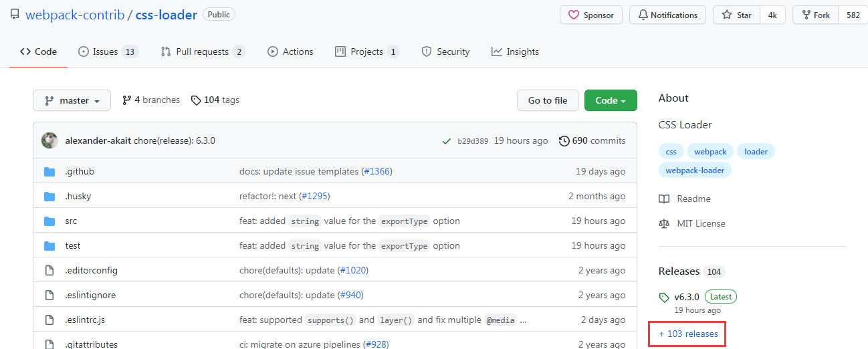Switch to the Insights tab
Viewport: 868px width, 349px height.
coord(515,51)
